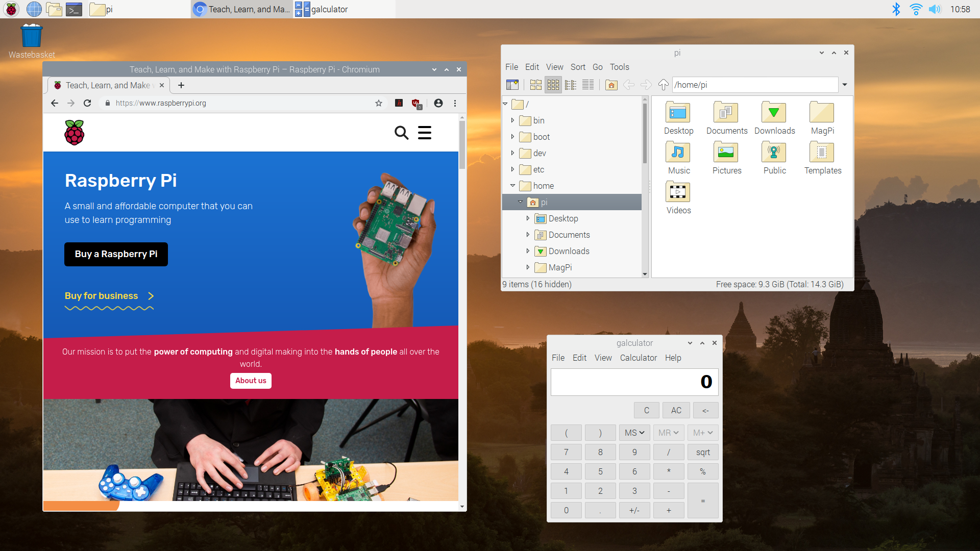Viewport: 980px width, 551px height.
Task: Click the detailed list view icon in file manager
Action: (x=587, y=85)
